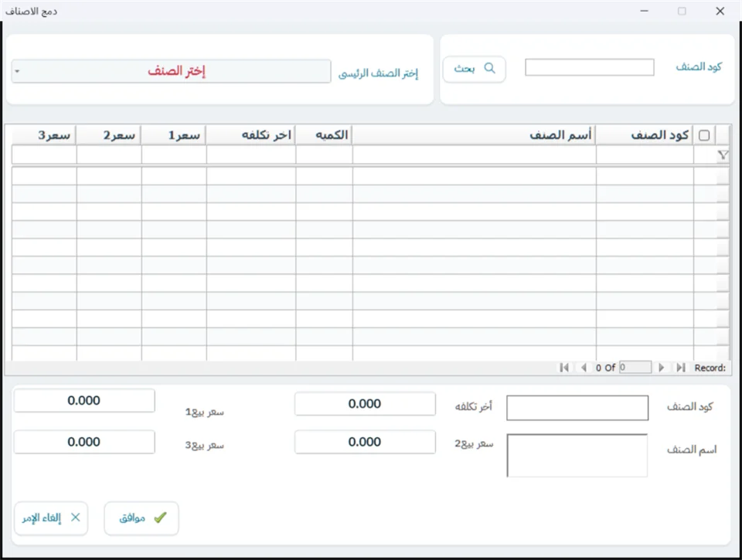Click the bottom كود الصنف field
Image resolution: width=742 pixels, height=560 pixels.
click(x=577, y=408)
